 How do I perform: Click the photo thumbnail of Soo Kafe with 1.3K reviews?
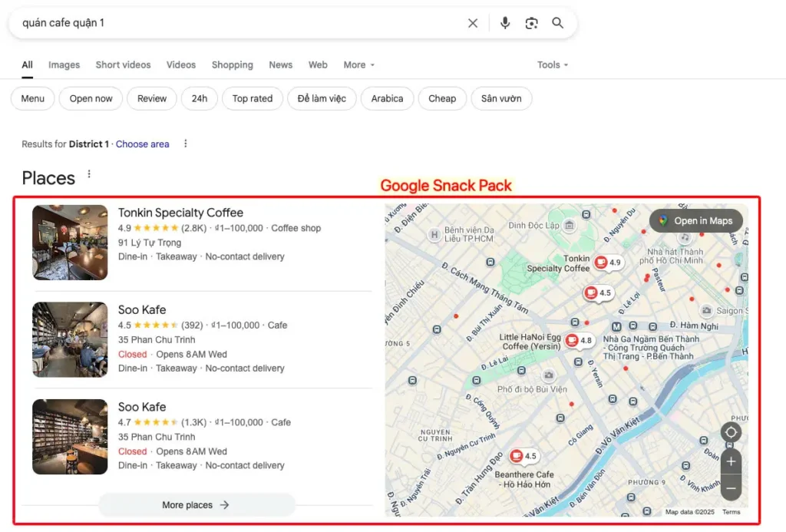pos(70,437)
